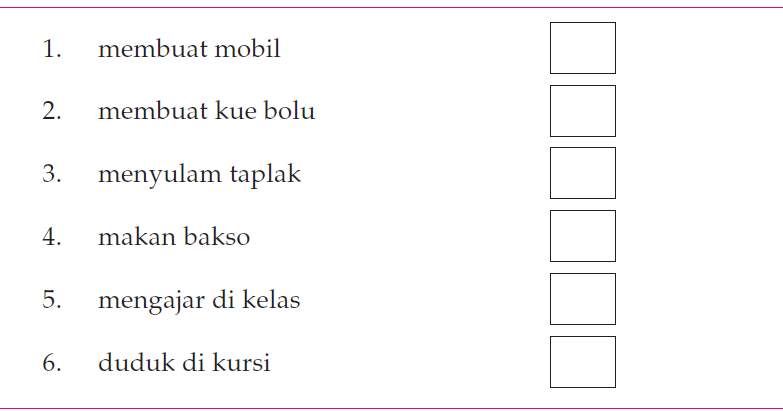Click the words 'makan bakso'
Viewport: 783px width, 411px height.
(174, 237)
